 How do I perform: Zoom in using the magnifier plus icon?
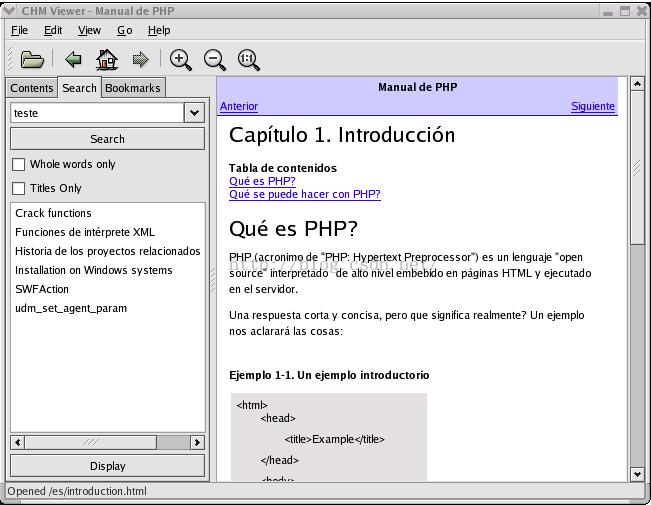181,60
